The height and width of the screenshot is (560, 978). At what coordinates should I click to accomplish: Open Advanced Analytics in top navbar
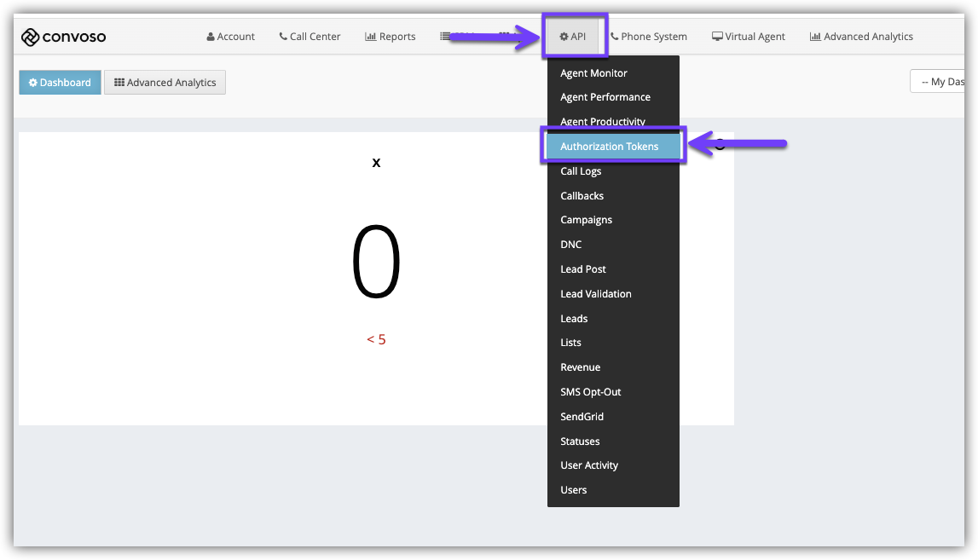click(861, 37)
